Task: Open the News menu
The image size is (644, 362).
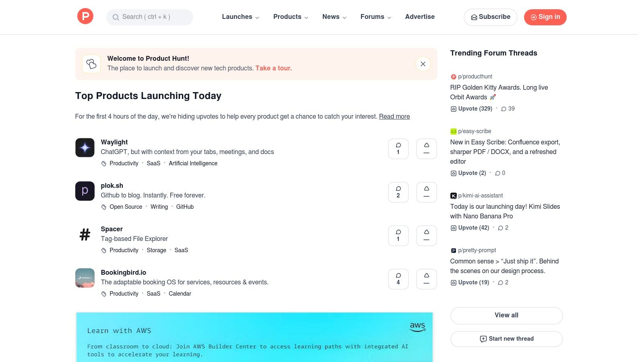Action: click(334, 17)
